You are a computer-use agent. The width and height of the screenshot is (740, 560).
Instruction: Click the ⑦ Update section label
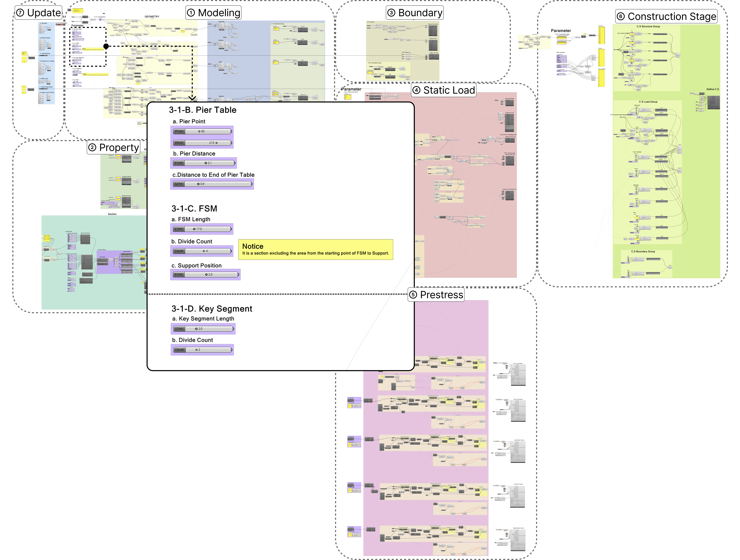(x=38, y=13)
